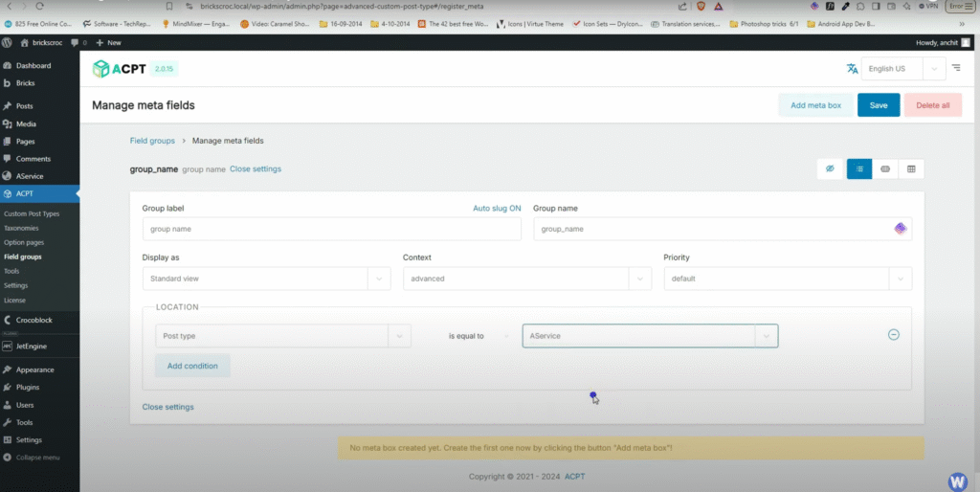Switch to list view icon

coord(859,168)
